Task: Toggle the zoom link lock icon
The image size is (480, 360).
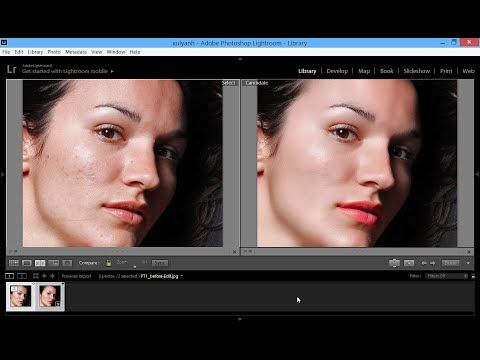Action: (x=109, y=263)
